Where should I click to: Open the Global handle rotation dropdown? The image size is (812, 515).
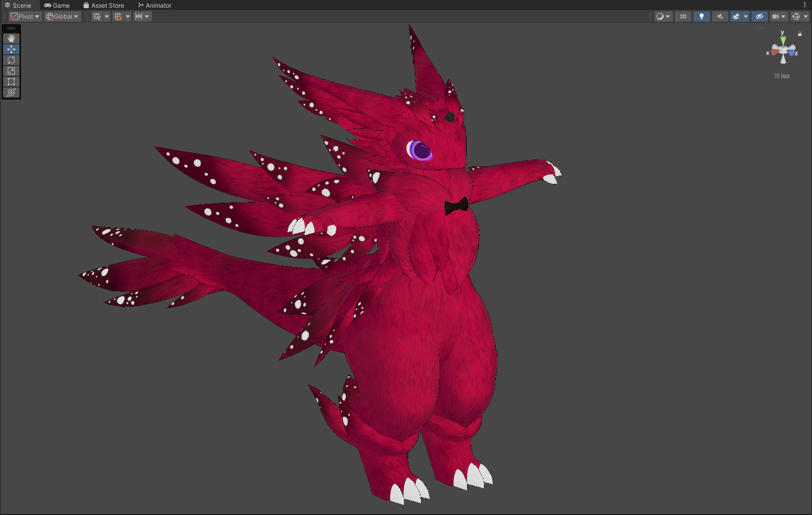[x=63, y=16]
